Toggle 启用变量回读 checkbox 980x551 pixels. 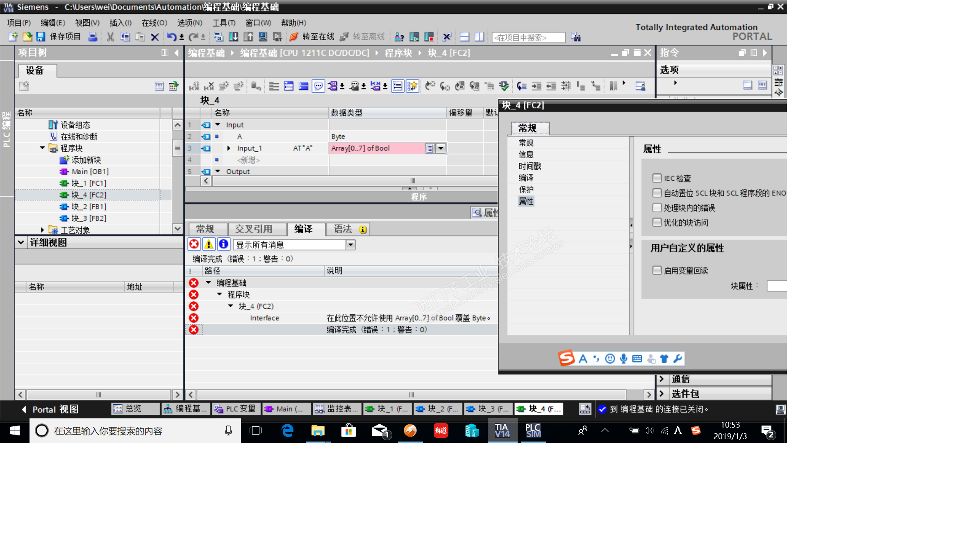[x=657, y=270]
